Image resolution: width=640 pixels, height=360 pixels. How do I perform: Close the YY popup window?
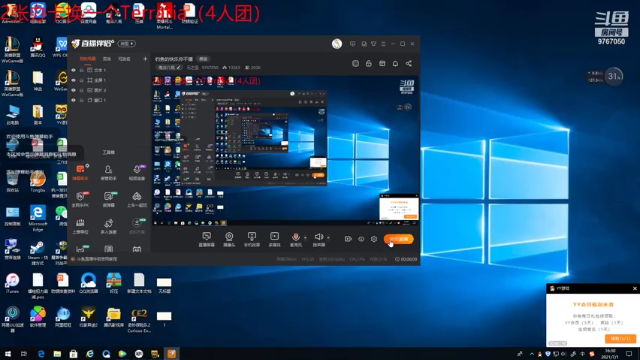tap(635, 289)
